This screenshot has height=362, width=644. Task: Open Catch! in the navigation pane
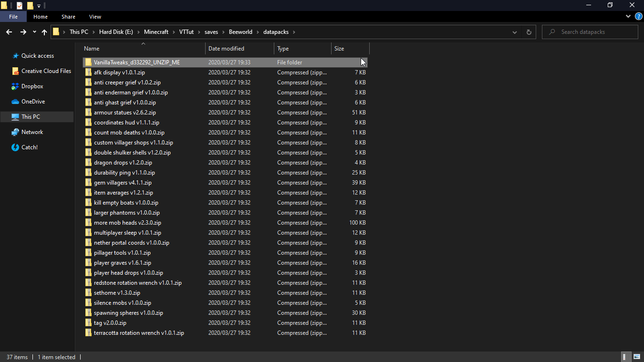[29, 147]
